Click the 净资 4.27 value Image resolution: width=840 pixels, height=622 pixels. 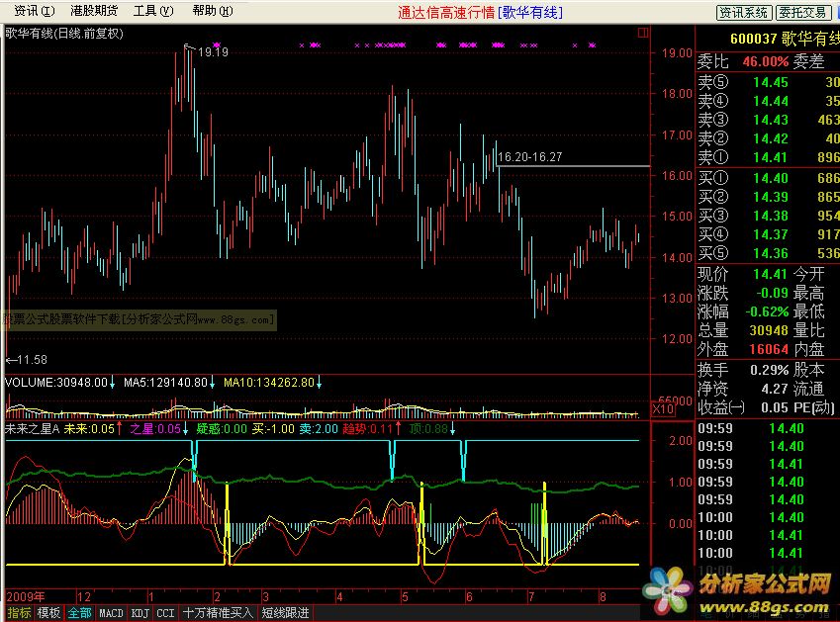[x=775, y=389]
